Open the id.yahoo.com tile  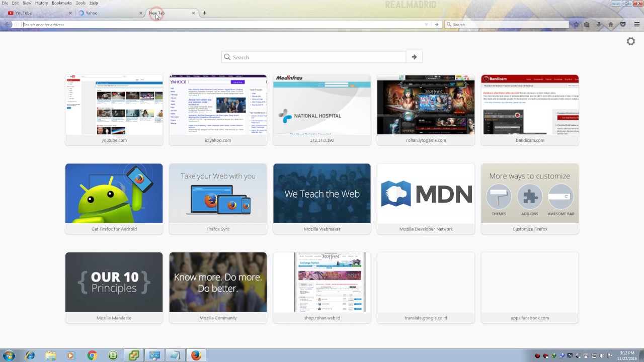point(218,110)
